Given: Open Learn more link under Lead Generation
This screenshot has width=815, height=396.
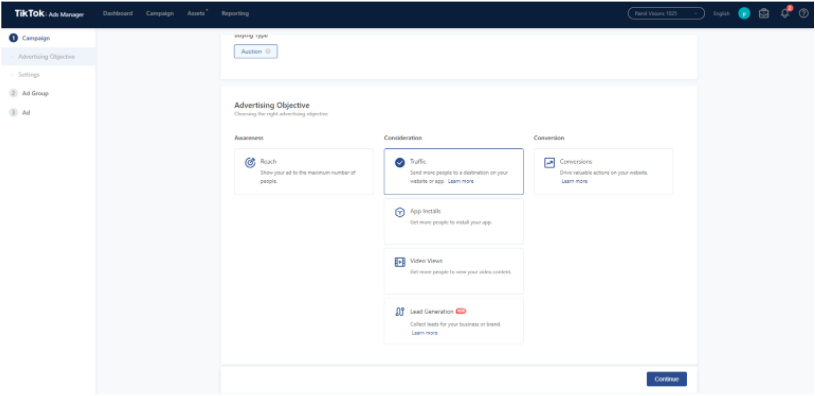Looking at the screenshot, I should click(425, 333).
